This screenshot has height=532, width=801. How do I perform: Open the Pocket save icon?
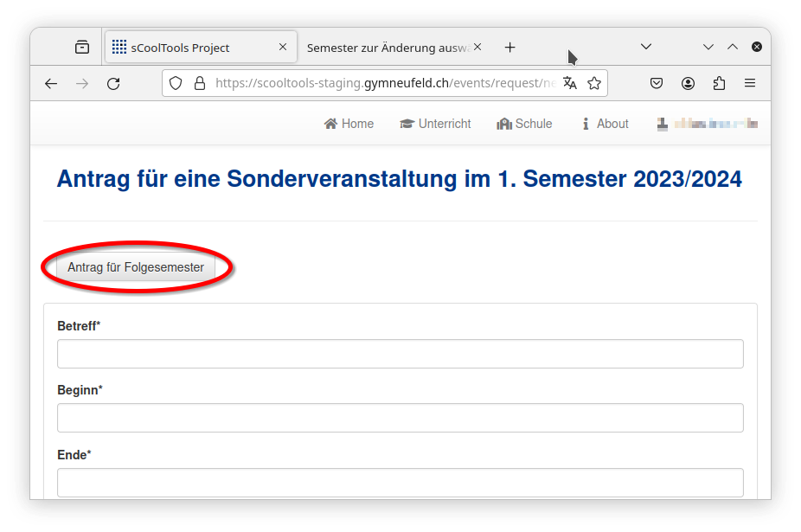(657, 84)
